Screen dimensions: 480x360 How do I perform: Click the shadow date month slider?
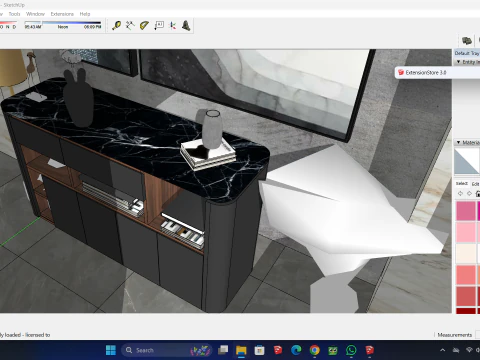pyautogui.click(x=8, y=23)
